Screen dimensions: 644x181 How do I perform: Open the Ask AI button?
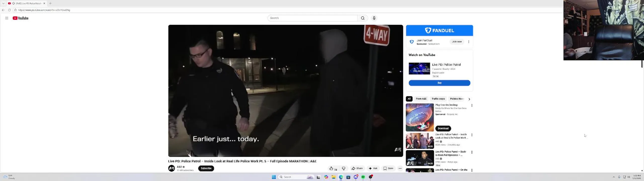point(373,168)
